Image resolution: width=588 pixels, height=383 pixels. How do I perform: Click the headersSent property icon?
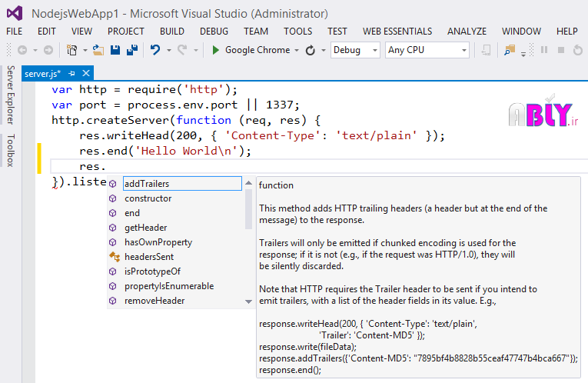[x=115, y=257]
